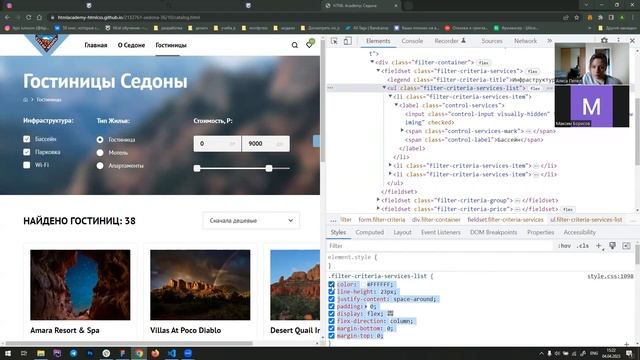Switch to the Console tab in DevTools
This screenshot has height=360, width=640.
[x=412, y=41]
